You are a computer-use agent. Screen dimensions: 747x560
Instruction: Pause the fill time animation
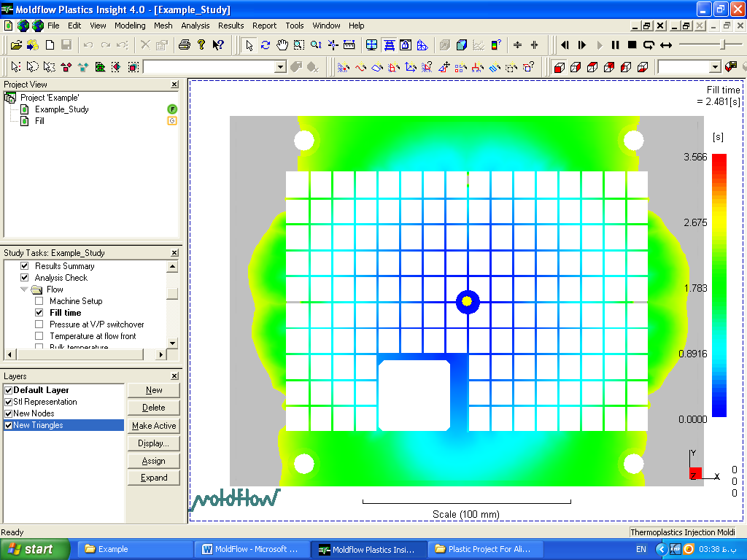click(615, 45)
